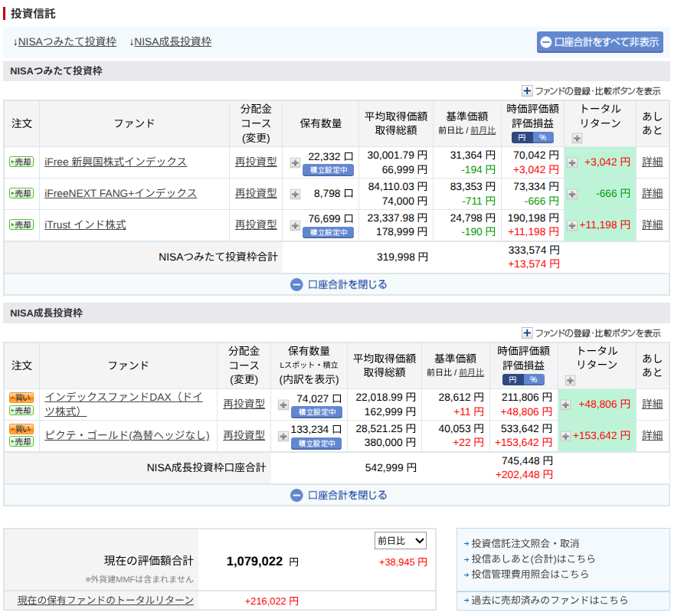Change 再投資型 course for インデックスファンドDAX

point(244,404)
